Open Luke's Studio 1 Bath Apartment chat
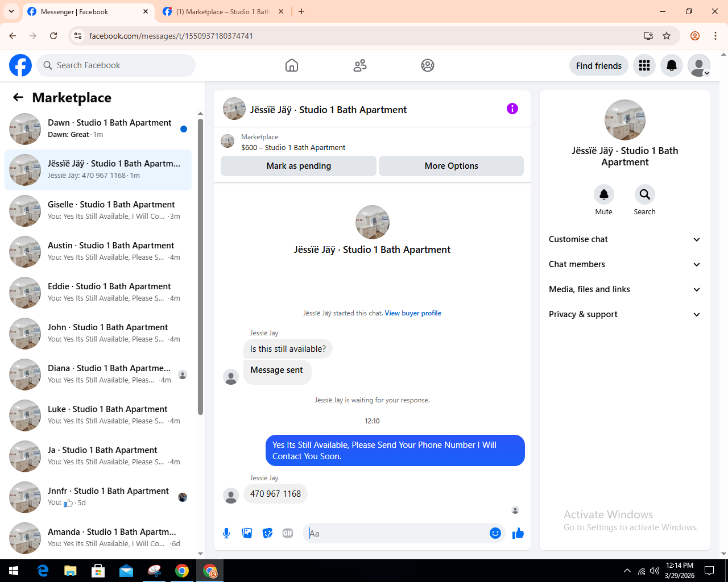Viewport: 728px width, 582px height. click(x=98, y=415)
